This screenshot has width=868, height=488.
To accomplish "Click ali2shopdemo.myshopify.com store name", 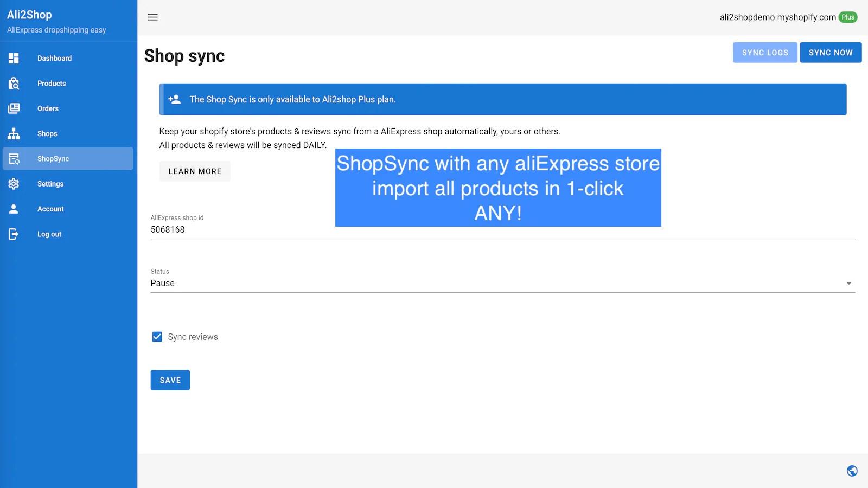I will (x=778, y=17).
